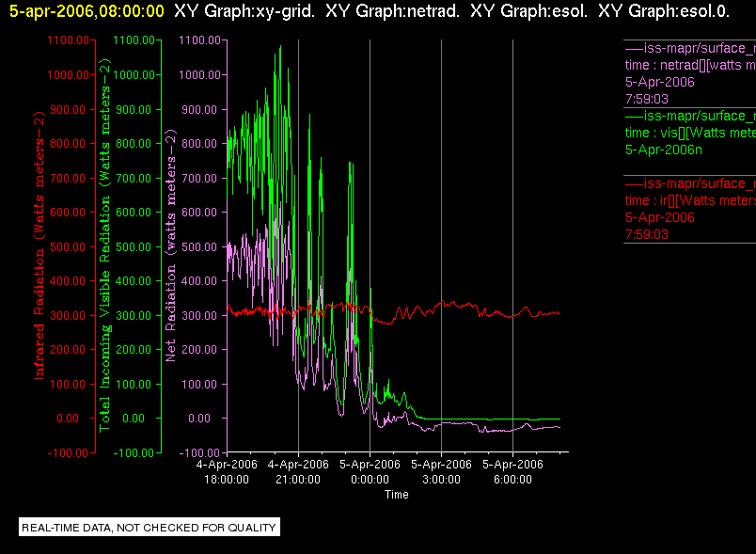
Task: Click the magenta netrad legend entry
Action: tap(690, 73)
